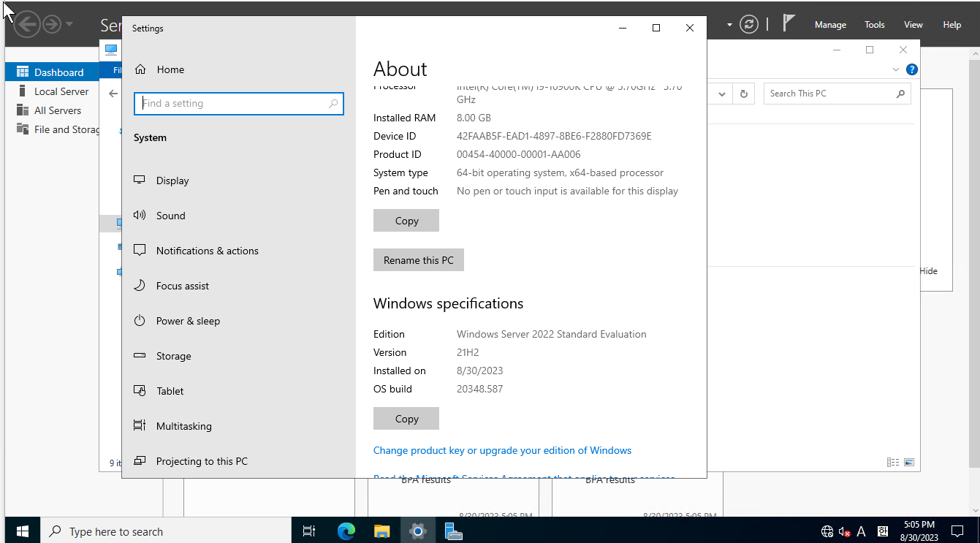Click Server Manager forward arrow button
The width and height of the screenshot is (980, 543).
coord(51,24)
